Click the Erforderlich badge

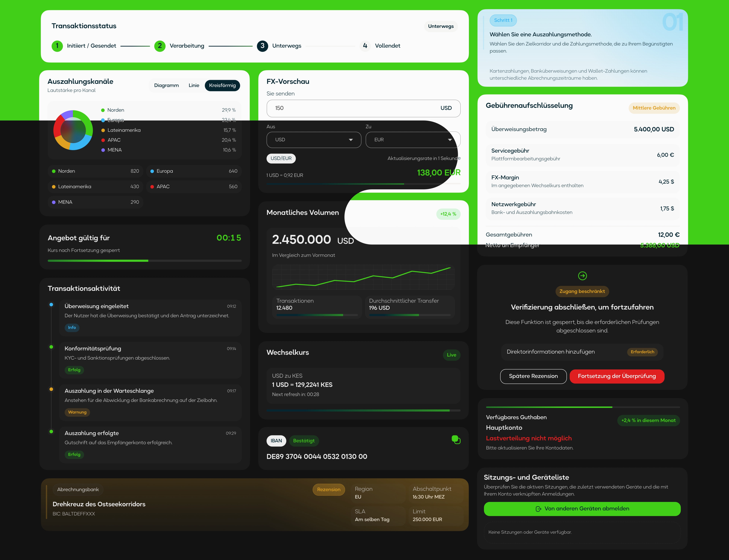pos(642,352)
